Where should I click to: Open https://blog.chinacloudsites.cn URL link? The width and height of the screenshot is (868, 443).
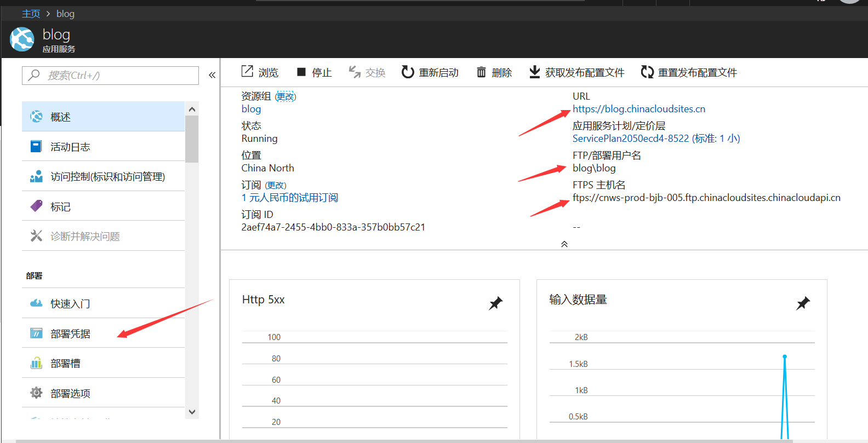tap(639, 109)
